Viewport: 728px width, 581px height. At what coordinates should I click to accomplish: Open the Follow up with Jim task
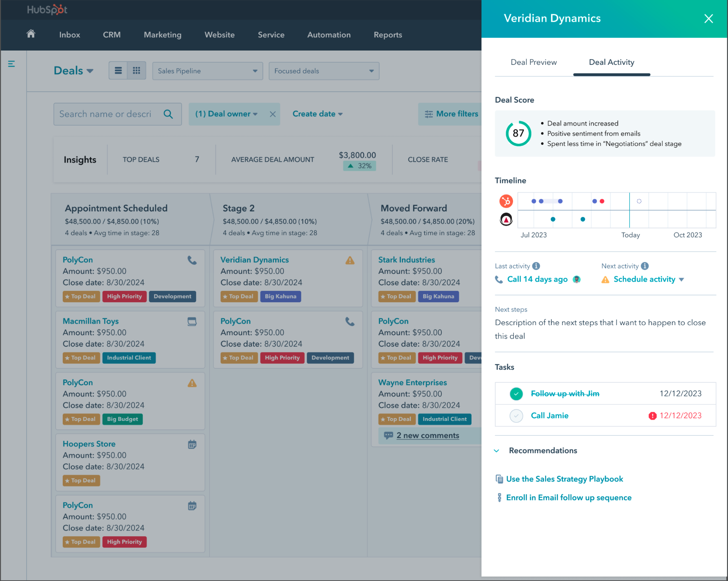565,394
